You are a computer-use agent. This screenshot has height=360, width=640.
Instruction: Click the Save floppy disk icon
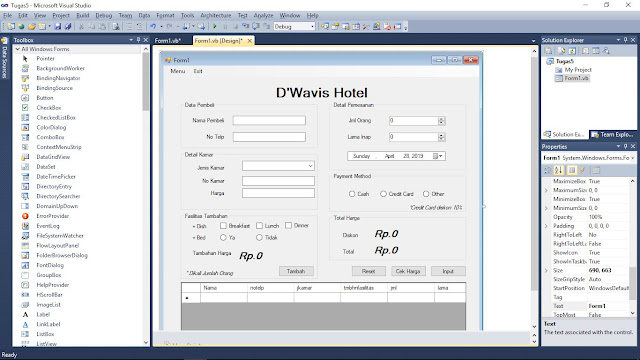(58, 27)
